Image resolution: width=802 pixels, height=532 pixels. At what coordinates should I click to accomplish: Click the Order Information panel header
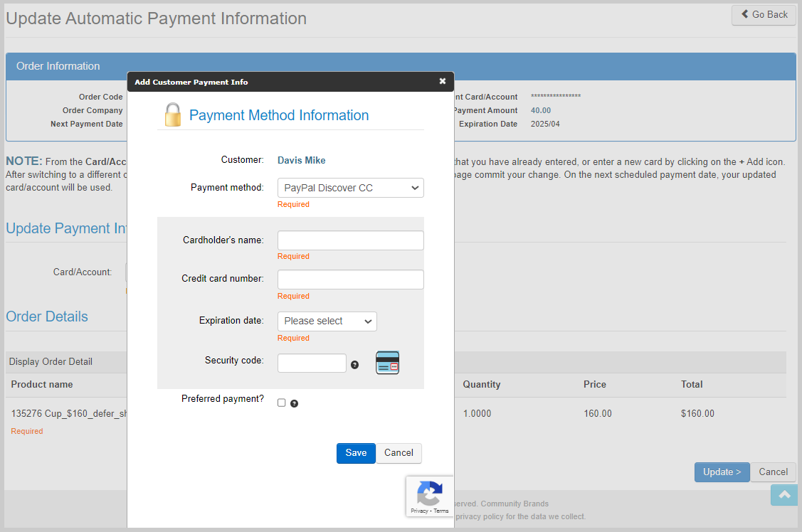(x=401, y=66)
